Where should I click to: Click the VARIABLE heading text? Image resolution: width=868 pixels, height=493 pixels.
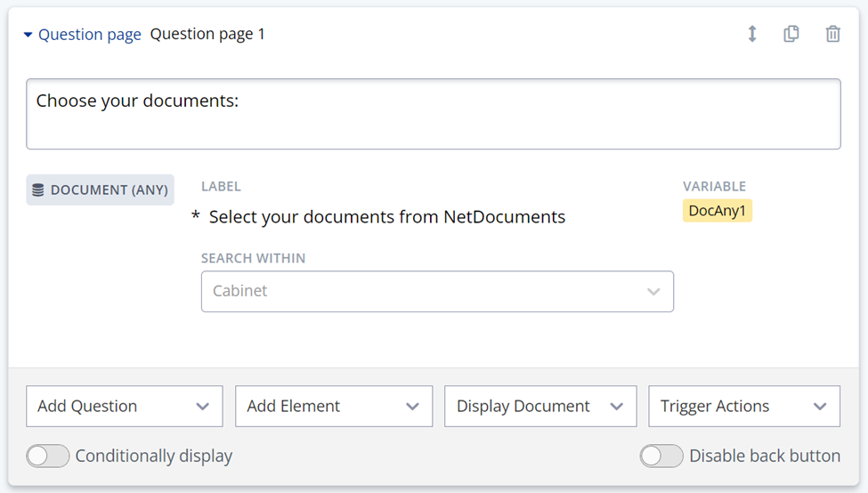click(x=714, y=187)
